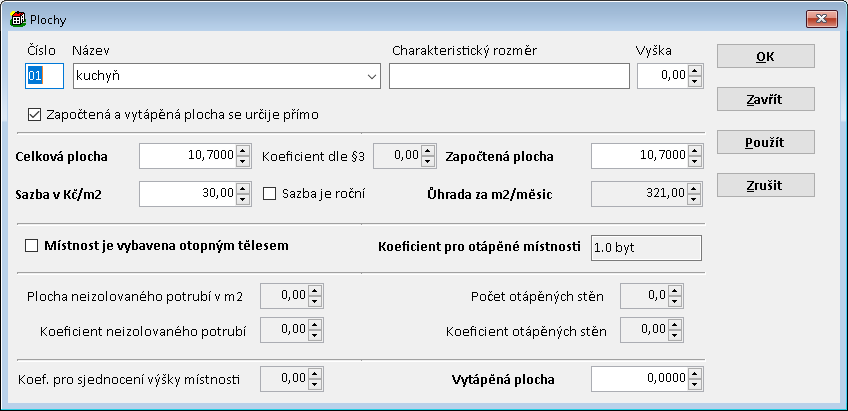Click the Koeficient pro otápěné místnosti field

tap(645, 247)
